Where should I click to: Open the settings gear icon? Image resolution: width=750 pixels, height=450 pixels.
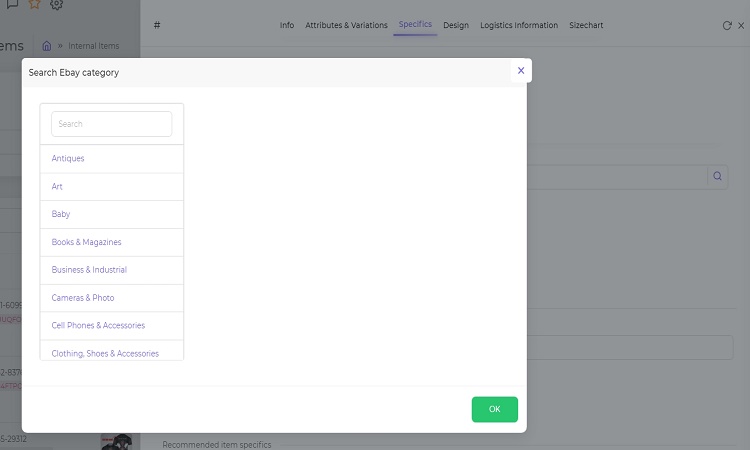(56, 4)
